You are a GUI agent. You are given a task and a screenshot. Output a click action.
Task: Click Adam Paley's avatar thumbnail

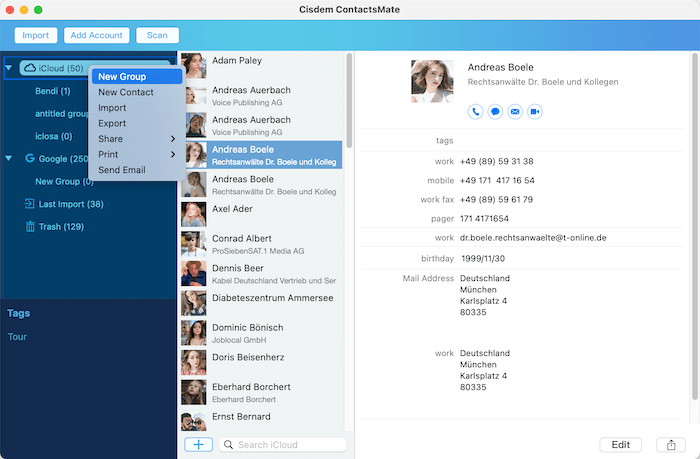click(x=194, y=66)
